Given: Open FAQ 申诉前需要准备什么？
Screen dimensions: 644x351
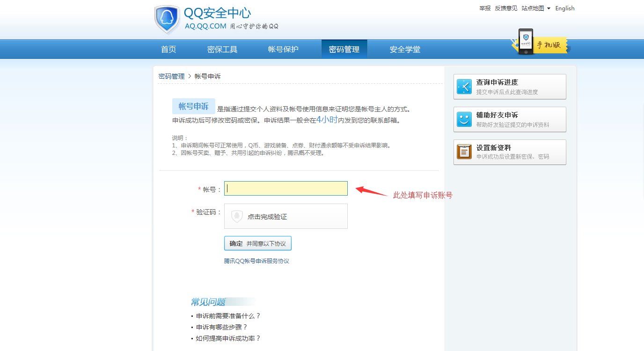Looking at the screenshot, I should coord(228,316).
